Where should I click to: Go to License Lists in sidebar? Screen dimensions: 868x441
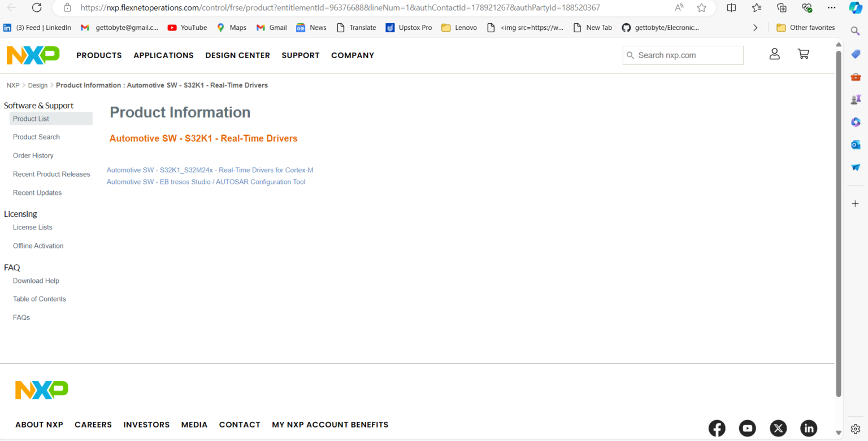(x=32, y=228)
